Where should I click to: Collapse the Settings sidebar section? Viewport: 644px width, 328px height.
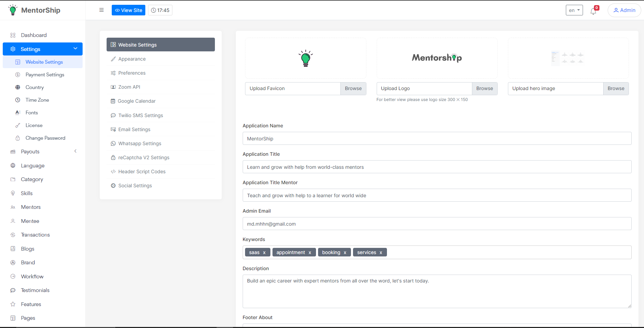point(75,49)
